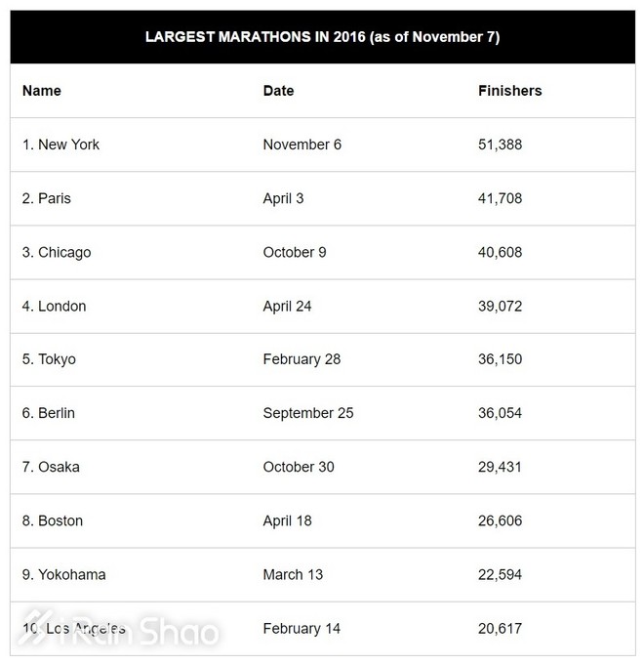The image size is (644, 664).
Task: Select the Yokohama marathon entry
Action: coord(63,574)
